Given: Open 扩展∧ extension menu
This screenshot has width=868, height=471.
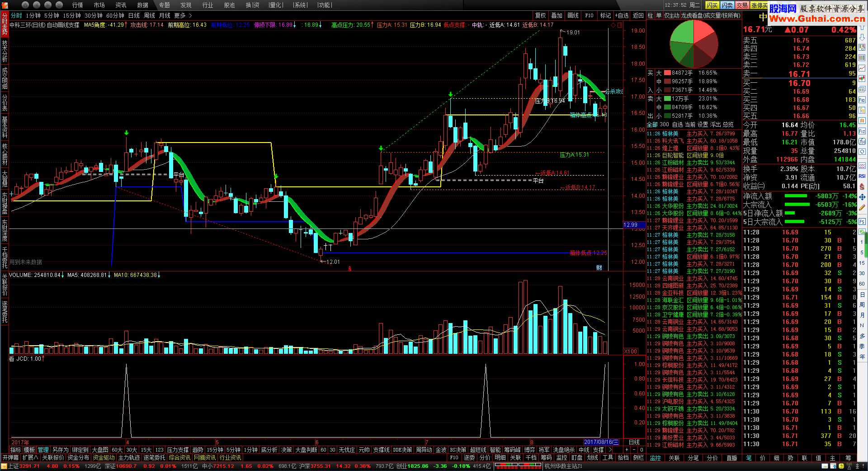Looking at the screenshot, I should tap(30, 457).
